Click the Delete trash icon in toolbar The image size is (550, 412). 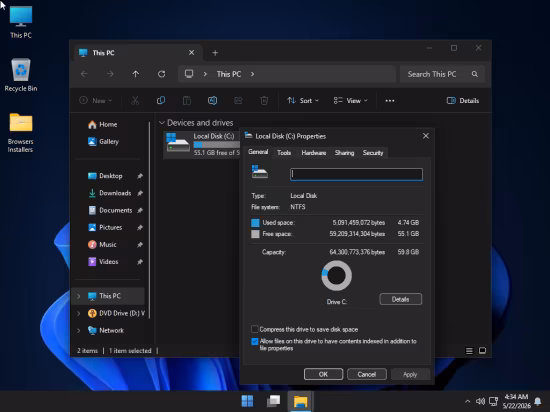pyautogui.click(x=264, y=101)
